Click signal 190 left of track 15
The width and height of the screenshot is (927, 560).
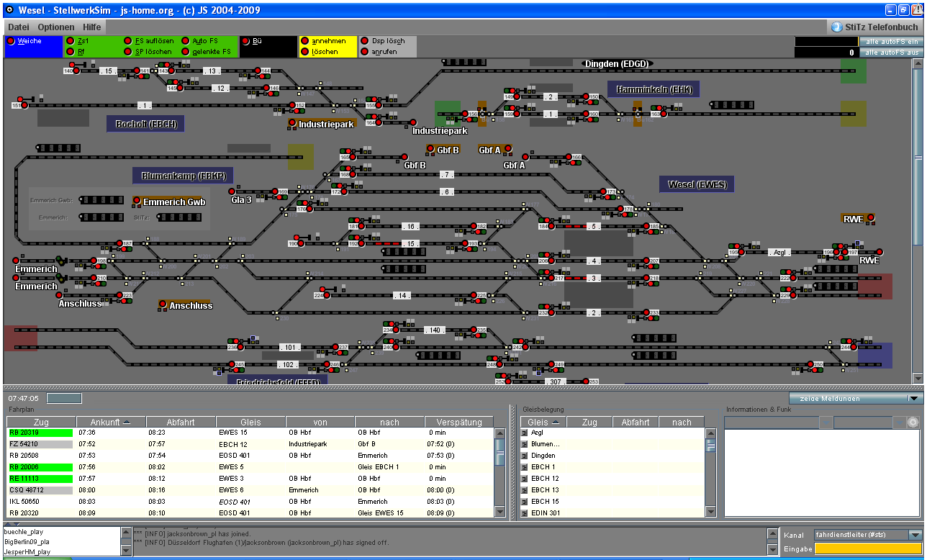[x=301, y=243]
